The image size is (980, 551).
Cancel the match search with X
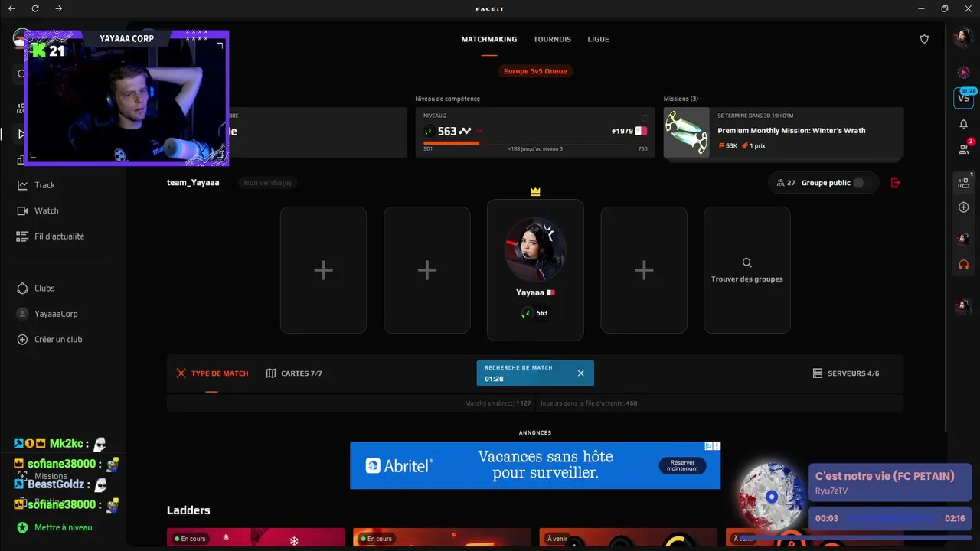pos(580,373)
